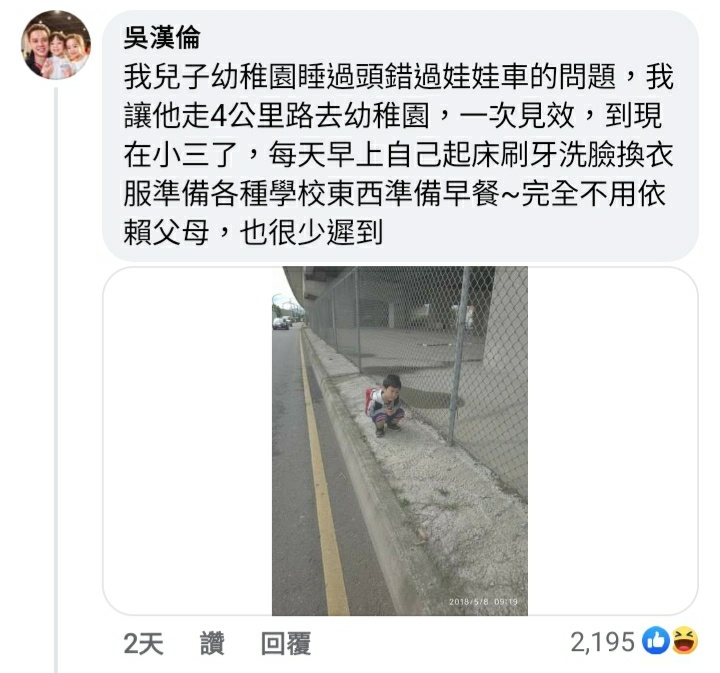Click the 2018/5/8 09:19 date stamp in photo
This screenshot has width=720, height=673.
point(483,601)
